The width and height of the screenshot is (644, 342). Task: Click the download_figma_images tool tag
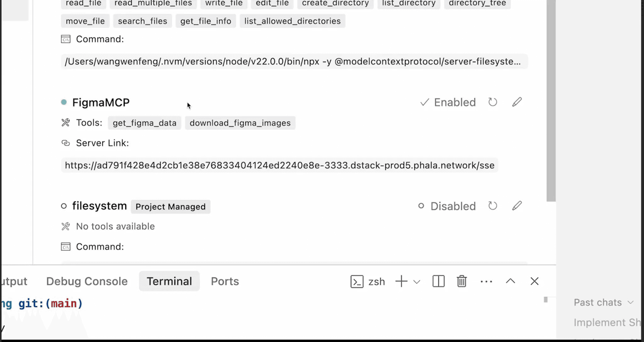click(240, 123)
